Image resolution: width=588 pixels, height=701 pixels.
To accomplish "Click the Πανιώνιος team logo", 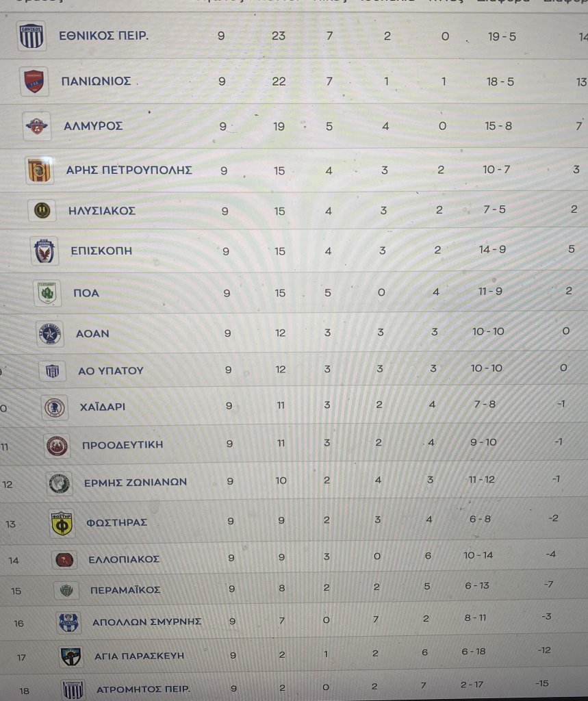I will click(x=34, y=81).
